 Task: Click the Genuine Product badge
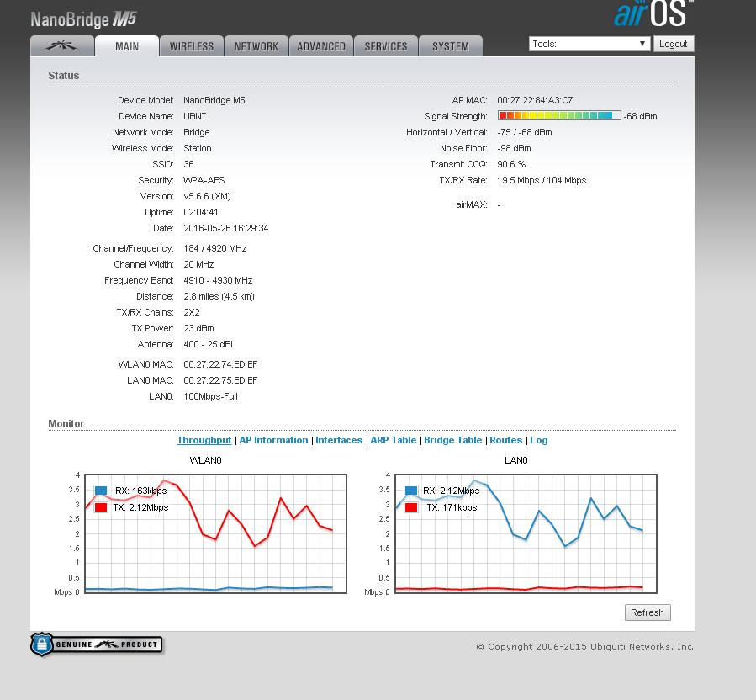pyautogui.click(x=97, y=644)
